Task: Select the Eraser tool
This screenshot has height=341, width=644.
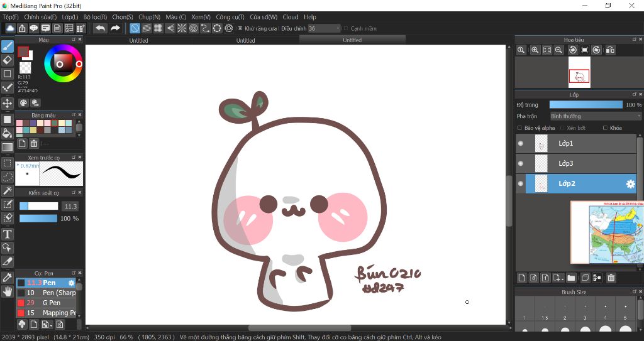Action: tap(7, 60)
